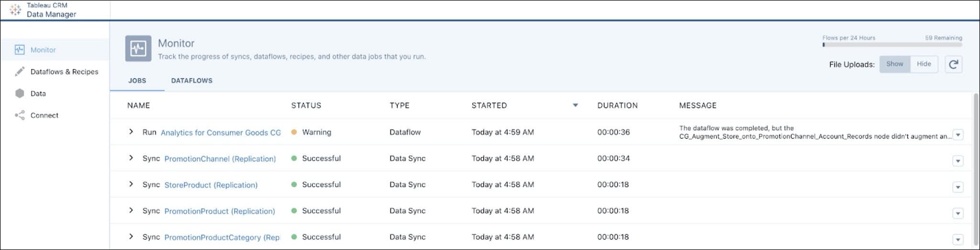Click the green dot for PromotionProduct (Replication) row
Image resolution: width=980 pixels, height=250 pixels.
coord(294,210)
